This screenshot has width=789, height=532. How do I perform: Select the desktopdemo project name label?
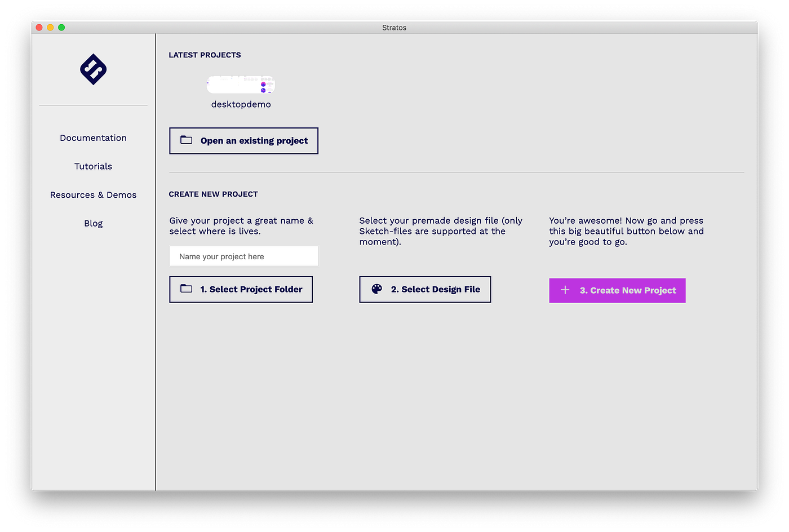pyautogui.click(x=241, y=104)
